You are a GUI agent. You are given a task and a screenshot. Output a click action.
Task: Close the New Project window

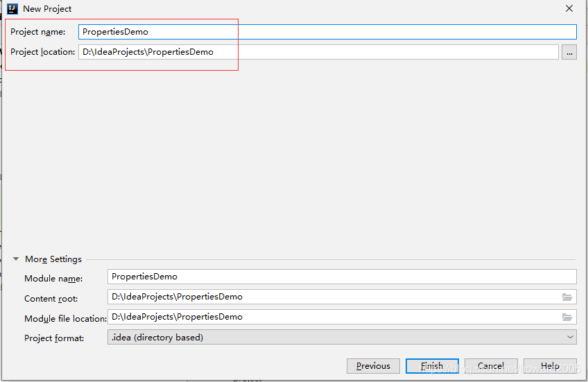point(569,8)
